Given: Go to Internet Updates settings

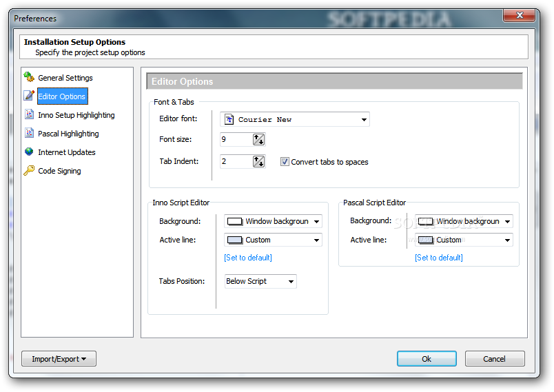Looking at the screenshot, I should 67,152.
